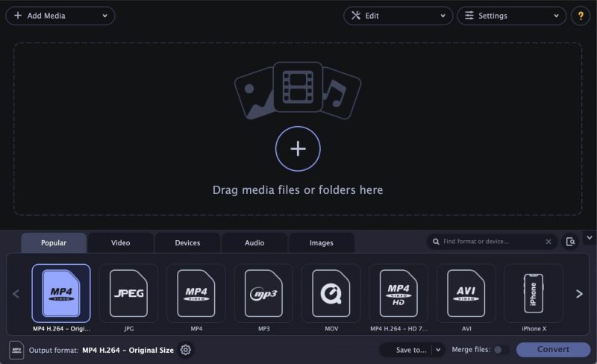Click the help question mark icon
Image resolution: width=597 pixels, height=364 pixels.
tap(580, 16)
